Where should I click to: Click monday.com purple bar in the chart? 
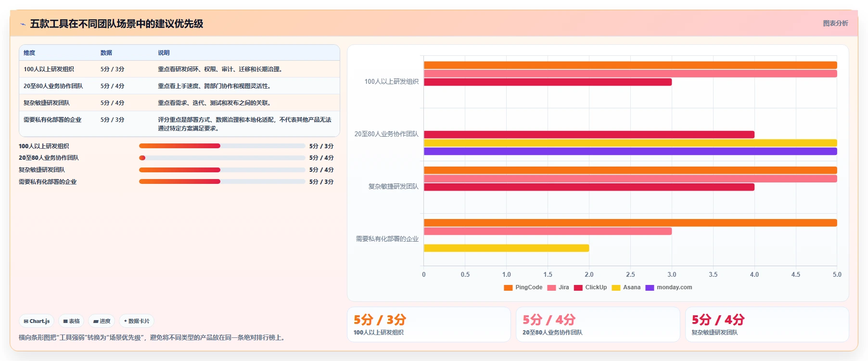pyautogui.click(x=630, y=152)
